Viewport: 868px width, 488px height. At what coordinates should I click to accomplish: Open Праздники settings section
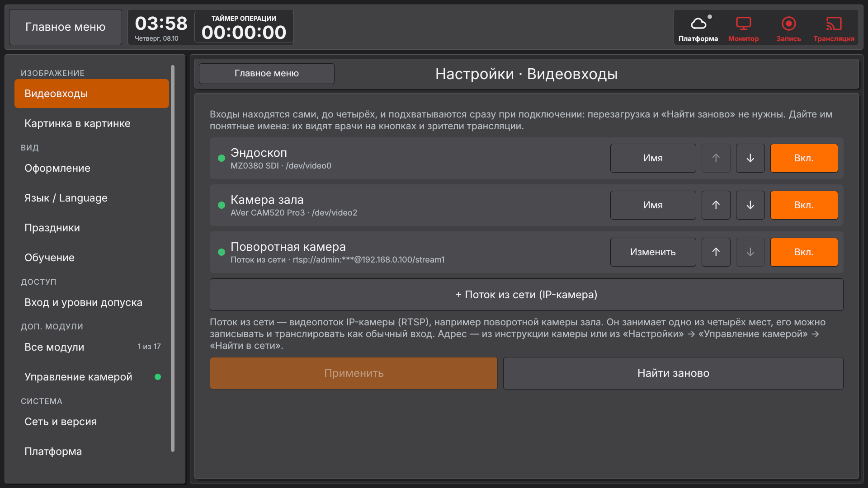pyautogui.click(x=92, y=228)
